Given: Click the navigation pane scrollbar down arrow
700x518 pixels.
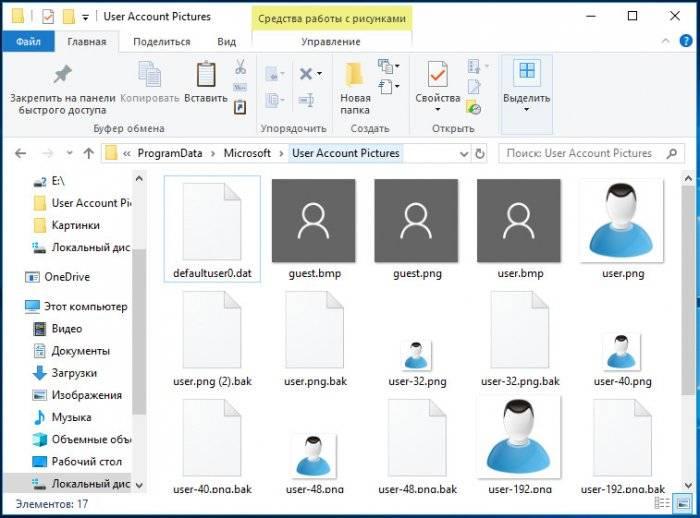Looking at the screenshot, I should click(x=139, y=485).
